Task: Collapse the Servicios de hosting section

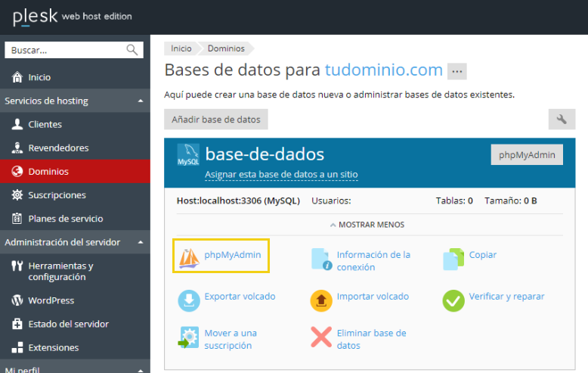Action: 141,101
